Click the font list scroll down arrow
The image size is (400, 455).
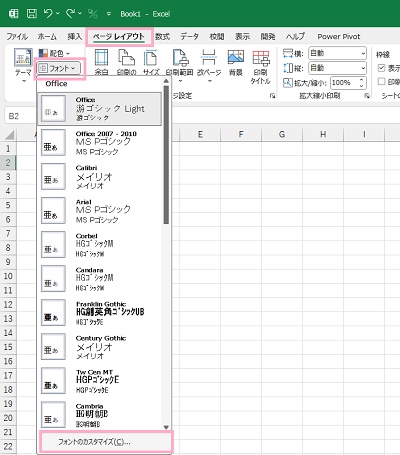[x=166, y=427]
